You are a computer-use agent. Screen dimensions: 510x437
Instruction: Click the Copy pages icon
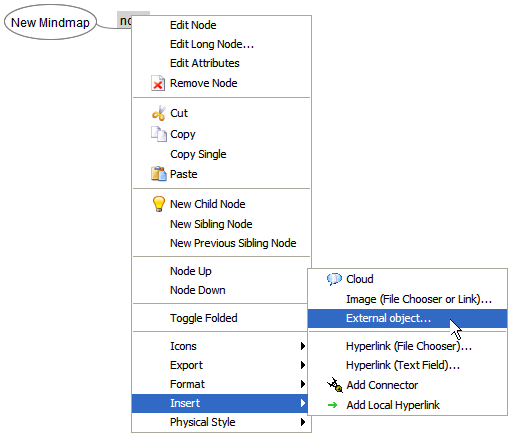(159, 134)
